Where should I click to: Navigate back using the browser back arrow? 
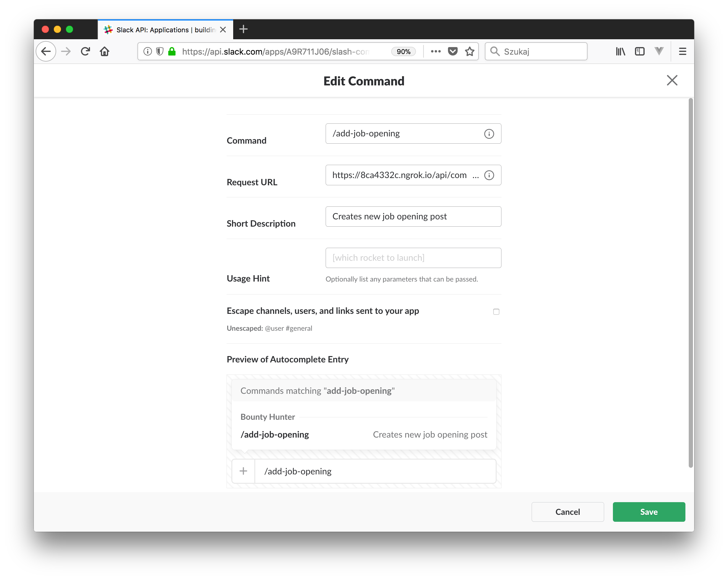(46, 51)
